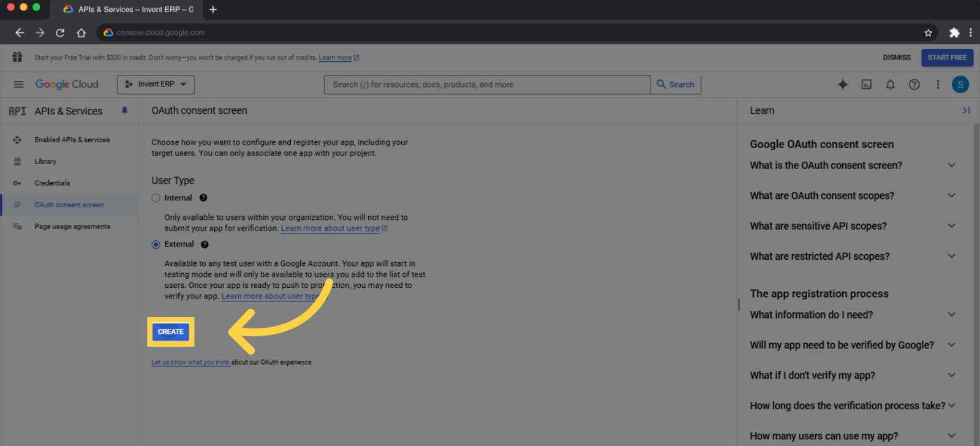Open the account avatar S
Viewport: 980px width, 446px height.
(960, 85)
